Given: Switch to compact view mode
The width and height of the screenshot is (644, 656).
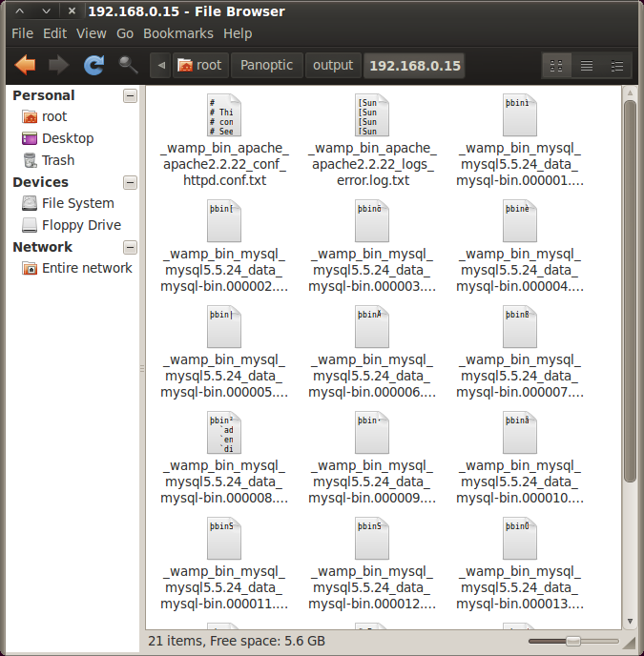Looking at the screenshot, I should tap(616, 66).
